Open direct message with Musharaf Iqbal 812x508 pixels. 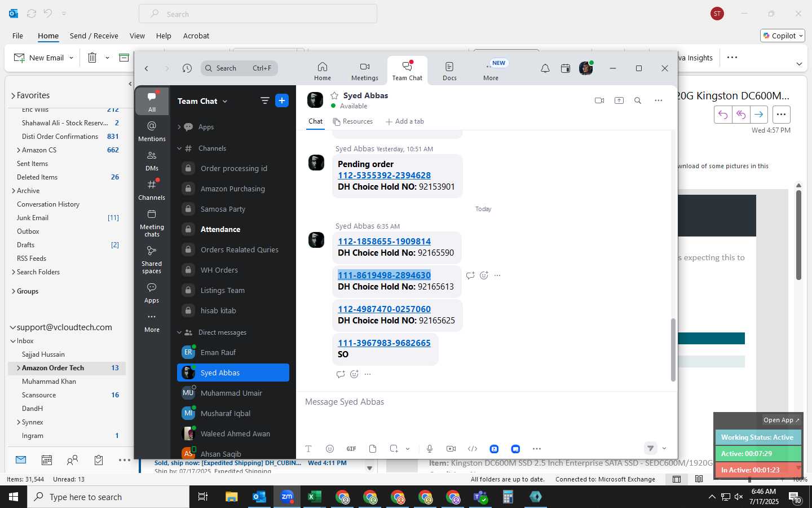[x=233, y=413]
